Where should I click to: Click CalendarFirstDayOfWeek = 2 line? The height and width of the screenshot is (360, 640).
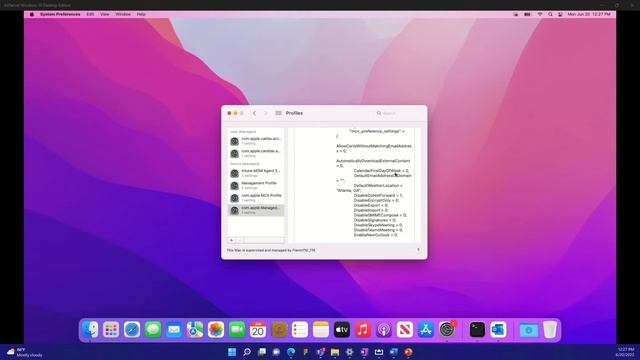(x=381, y=171)
